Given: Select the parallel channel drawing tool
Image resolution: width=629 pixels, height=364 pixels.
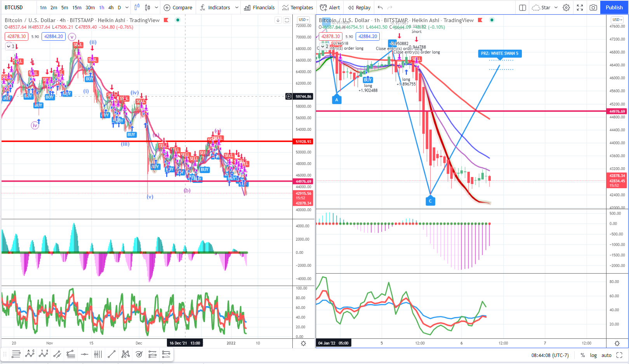Looking at the screenshot, I should pos(57,354).
